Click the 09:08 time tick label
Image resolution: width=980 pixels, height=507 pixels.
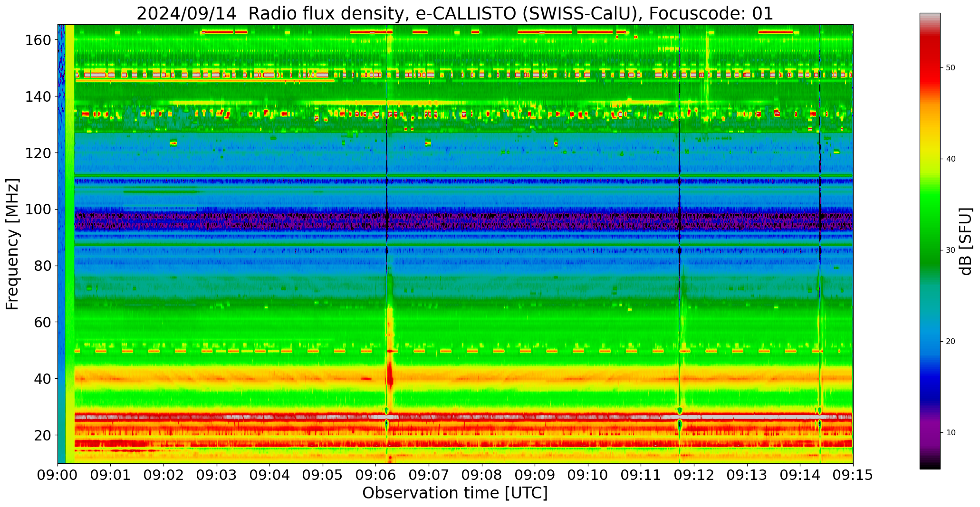[482, 476]
